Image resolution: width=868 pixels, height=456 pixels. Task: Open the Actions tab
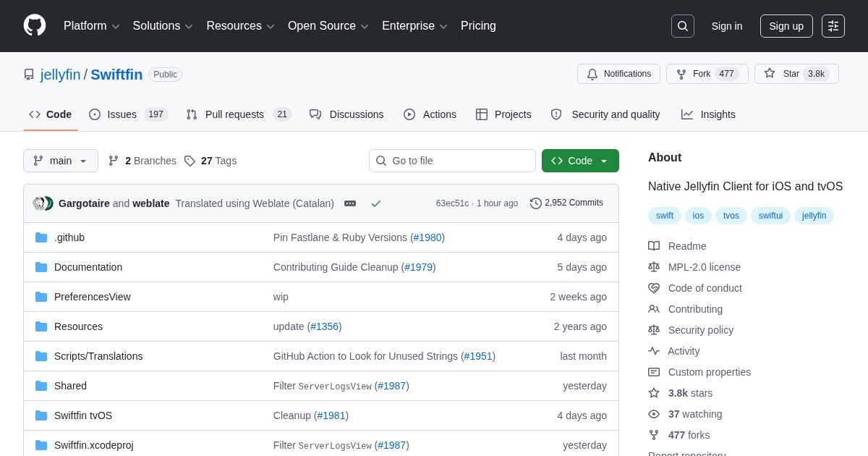coord(430,114)
